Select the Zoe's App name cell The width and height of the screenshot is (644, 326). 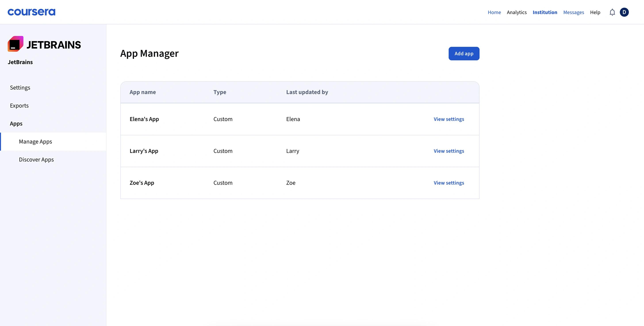tap(142, 183)
